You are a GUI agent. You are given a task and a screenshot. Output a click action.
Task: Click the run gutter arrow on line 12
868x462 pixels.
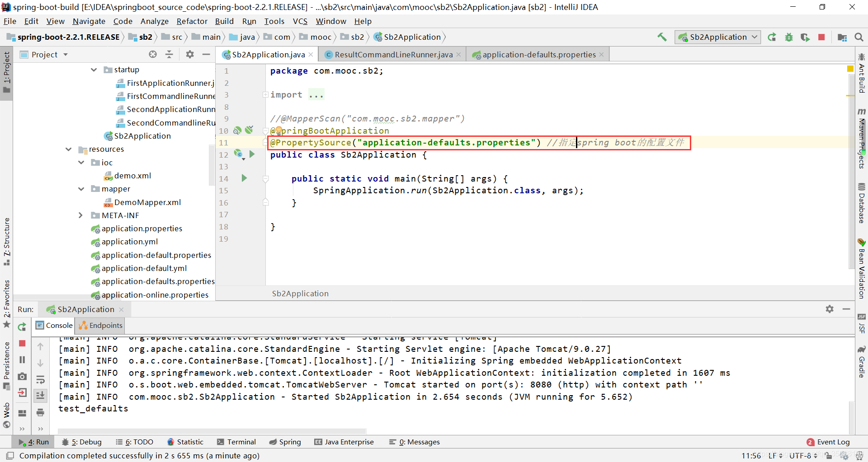(x=252, y=154)
